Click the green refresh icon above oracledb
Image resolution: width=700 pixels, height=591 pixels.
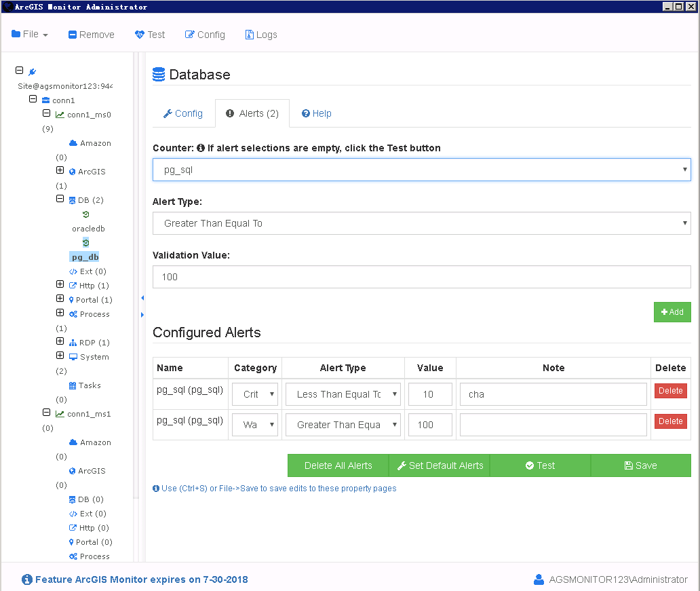coord(85,214)
